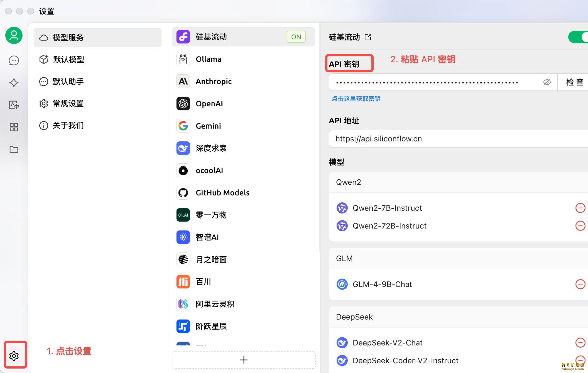
Task: Remove the GLM-4-9B-Chat model
Action: tap(580, 284)
